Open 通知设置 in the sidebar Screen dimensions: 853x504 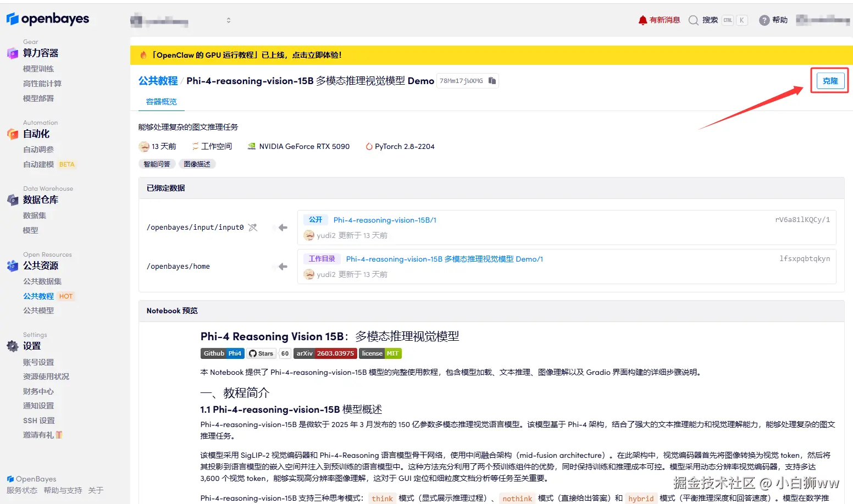tap(38, 406)
